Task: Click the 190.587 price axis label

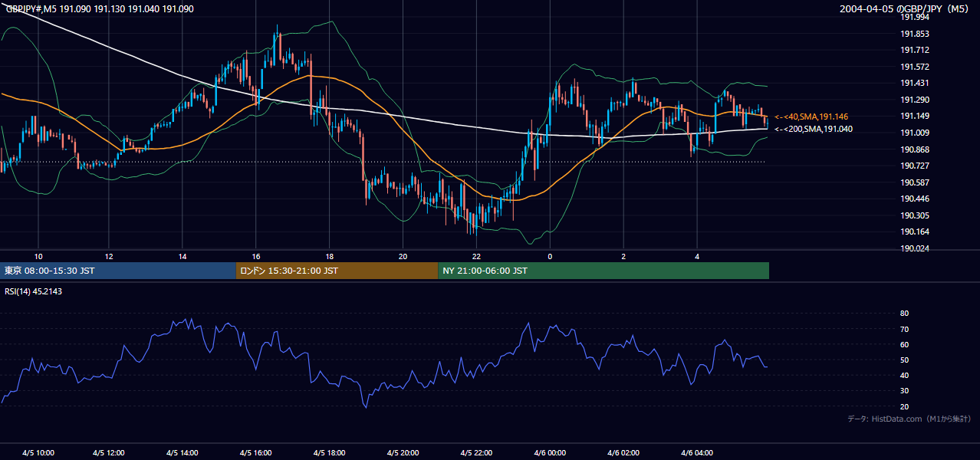Action: (915, 182)
